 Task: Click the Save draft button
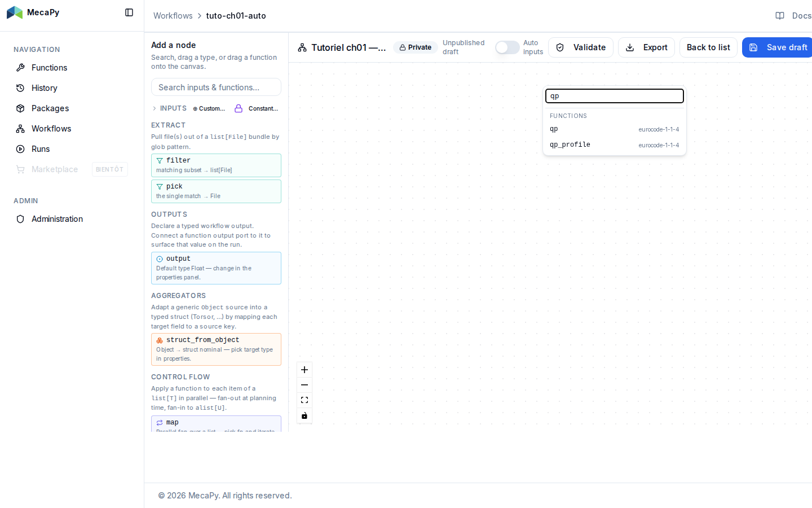(778, 47)
